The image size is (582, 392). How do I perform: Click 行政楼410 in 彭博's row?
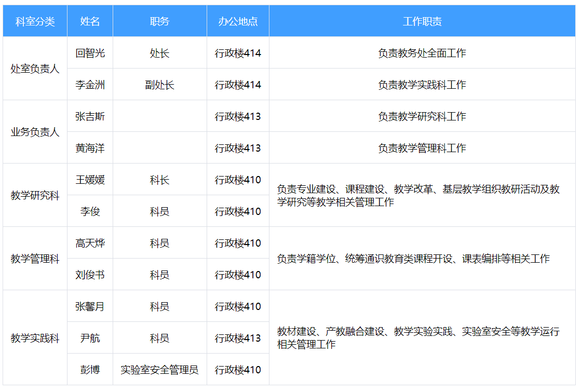238,370
